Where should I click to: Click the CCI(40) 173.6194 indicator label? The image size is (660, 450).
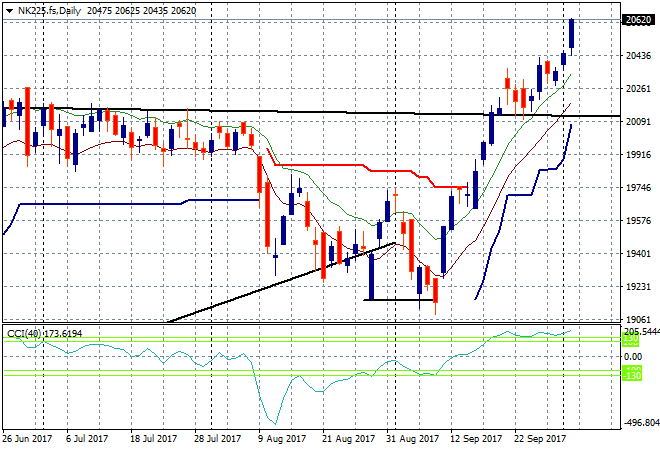click(x=45, y=334)
